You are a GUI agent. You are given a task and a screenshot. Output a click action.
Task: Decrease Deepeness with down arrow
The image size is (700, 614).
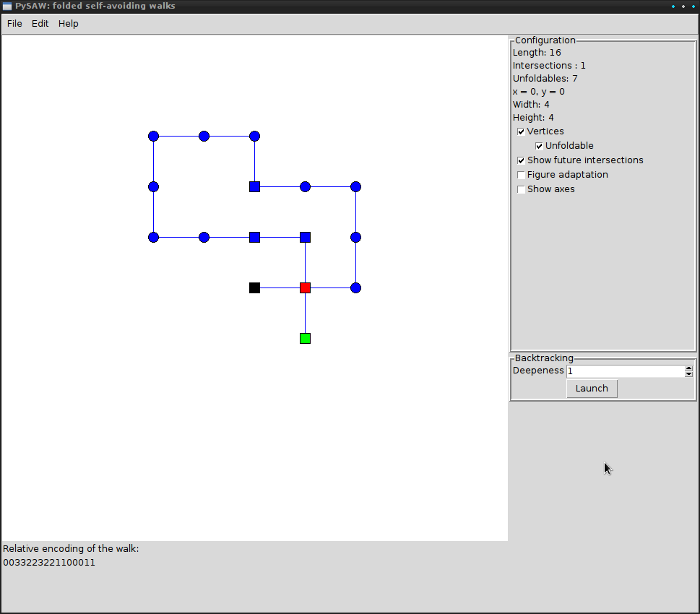[688, 374]
